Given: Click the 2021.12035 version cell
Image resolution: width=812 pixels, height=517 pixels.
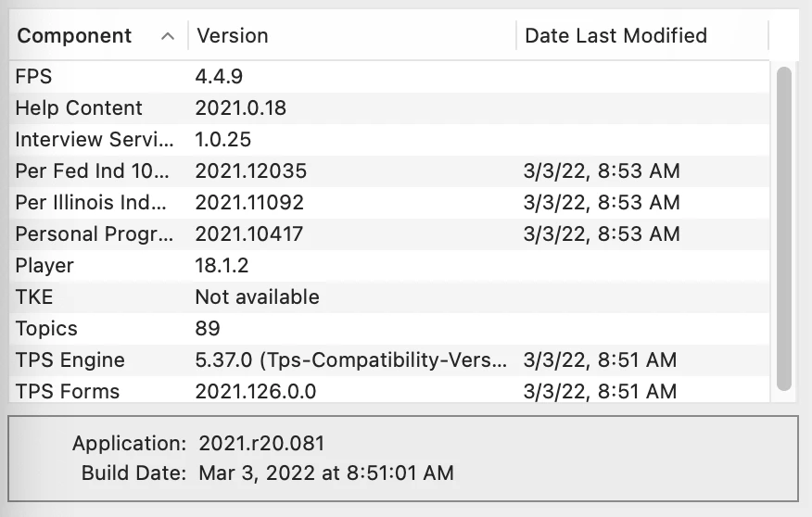Looking at the screenshot, I should click(x=250, y=171).
